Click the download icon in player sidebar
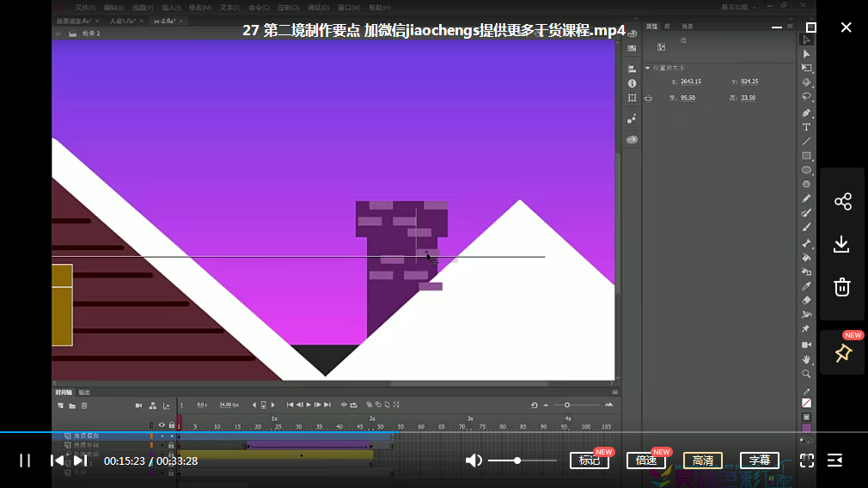The width and height of the screenshot is (868, 488). point(841,244)
